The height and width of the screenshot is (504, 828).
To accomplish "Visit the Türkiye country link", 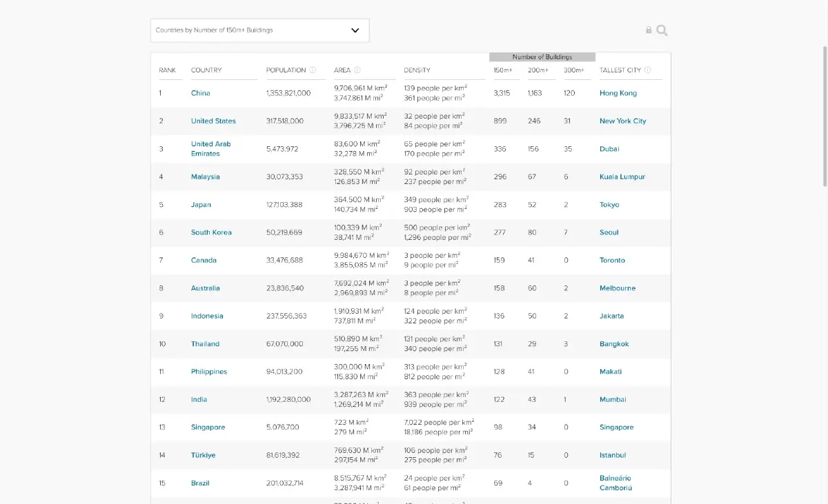I will point(203,455).
